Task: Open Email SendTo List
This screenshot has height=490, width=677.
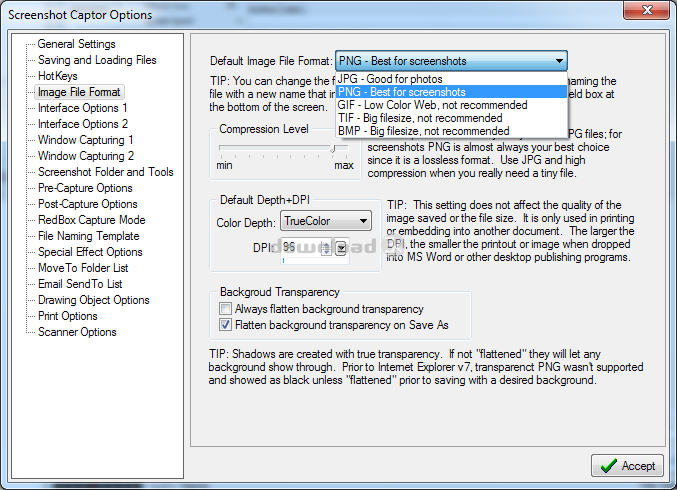Action: (80, 284)
